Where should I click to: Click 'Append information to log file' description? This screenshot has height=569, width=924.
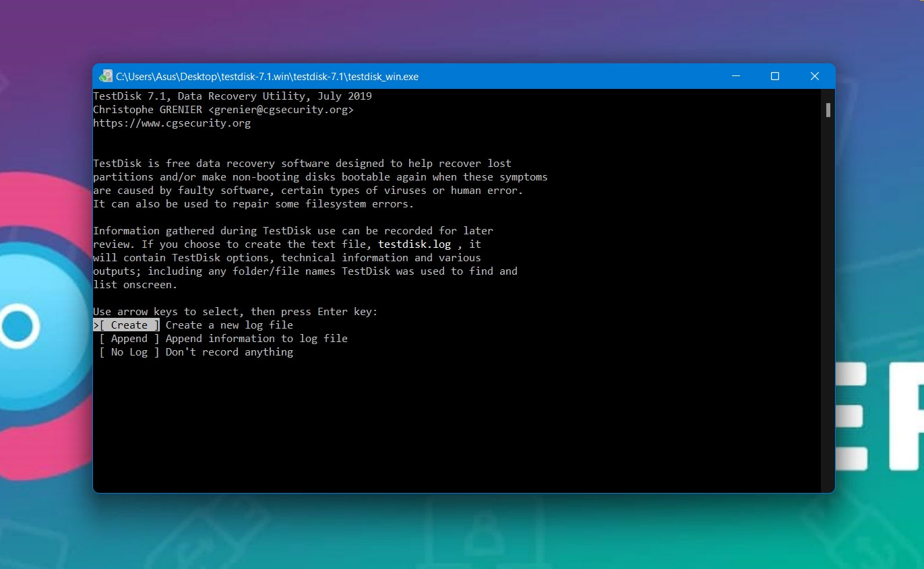pos(257,338)
